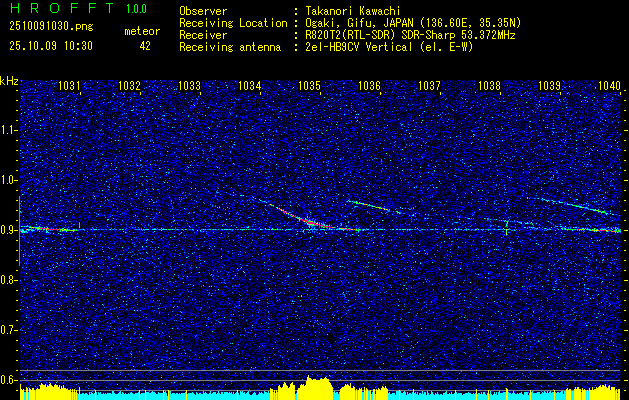Click the 0.8 frequency axis label

9,280
